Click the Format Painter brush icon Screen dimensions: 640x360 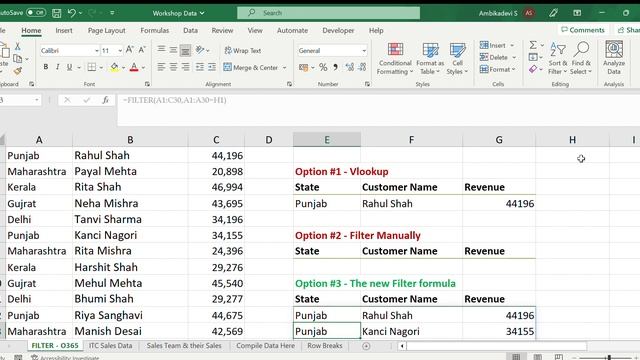tap(18, 71)
